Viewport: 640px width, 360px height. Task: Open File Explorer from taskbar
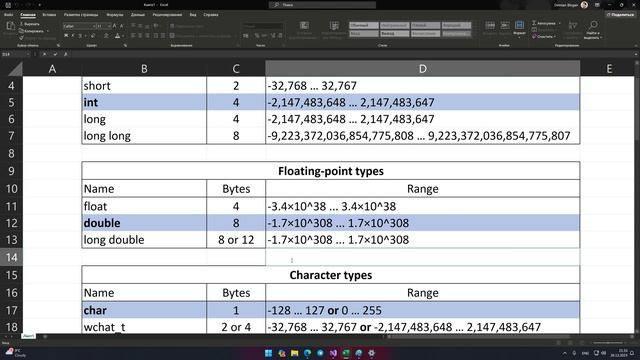pos(294,353)
